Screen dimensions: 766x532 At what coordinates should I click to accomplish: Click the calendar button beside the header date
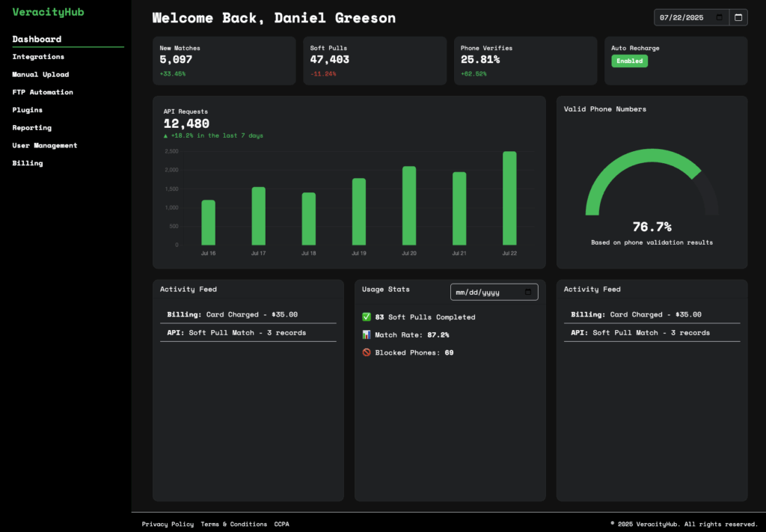738,17
